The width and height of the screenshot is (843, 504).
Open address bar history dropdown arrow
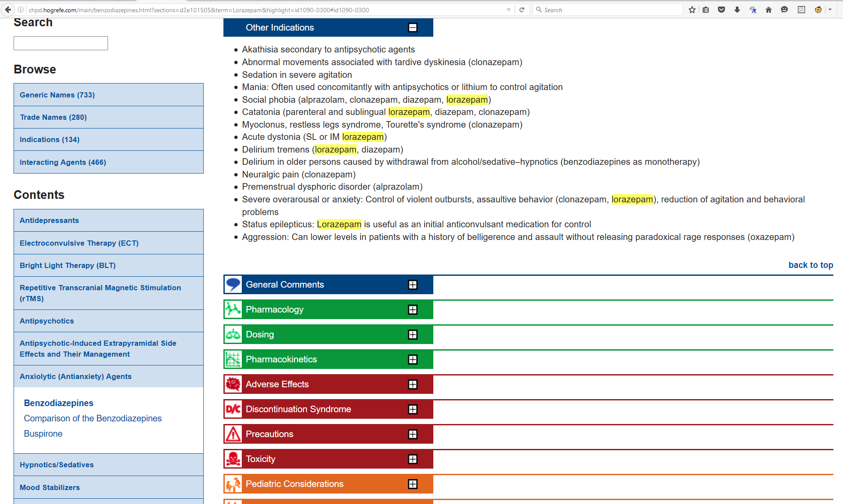(509, 10)
